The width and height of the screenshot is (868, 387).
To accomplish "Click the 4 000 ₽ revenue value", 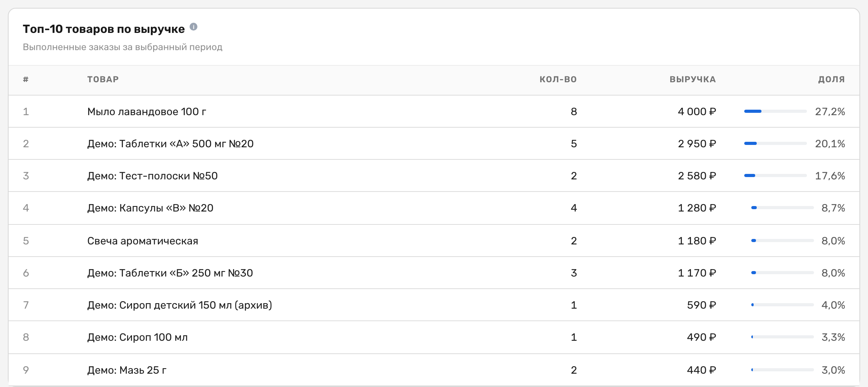I will [697, 112].
